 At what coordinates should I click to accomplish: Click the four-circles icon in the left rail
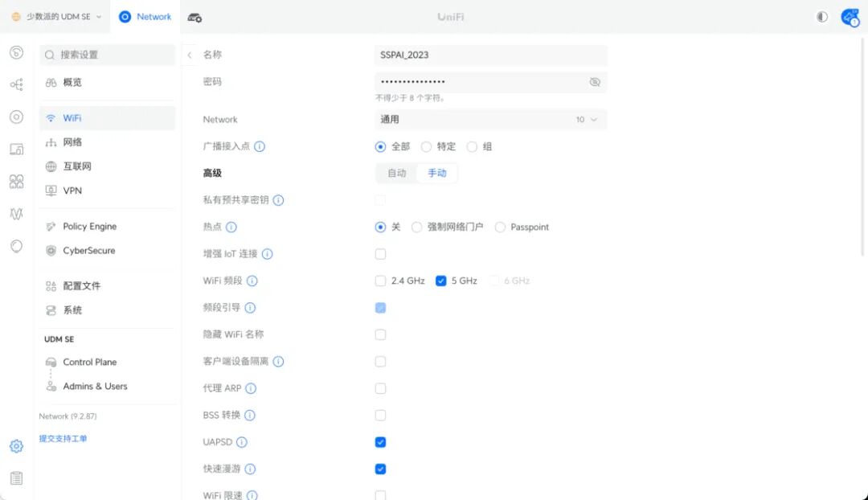pyautogui.click(x=17, y=182)
